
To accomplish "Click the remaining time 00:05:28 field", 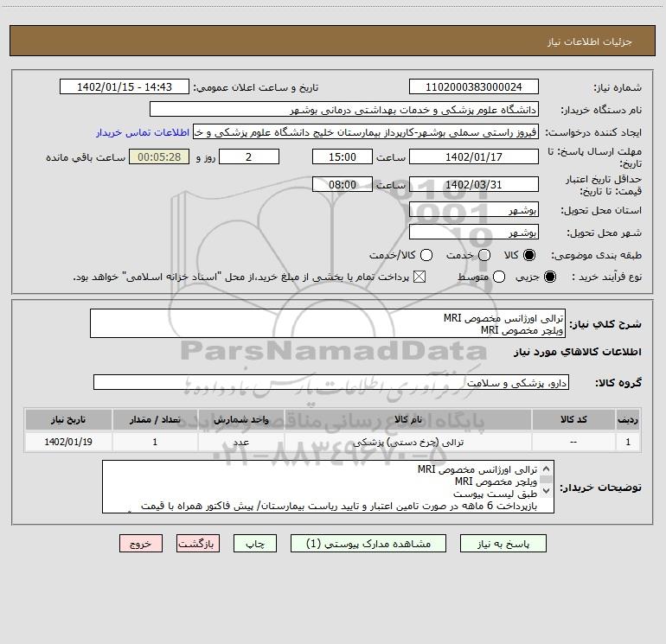I will click(159, 156).
